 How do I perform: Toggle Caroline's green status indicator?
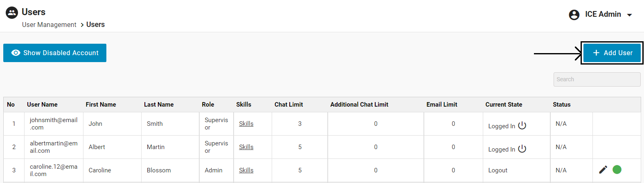pos(617,170)
